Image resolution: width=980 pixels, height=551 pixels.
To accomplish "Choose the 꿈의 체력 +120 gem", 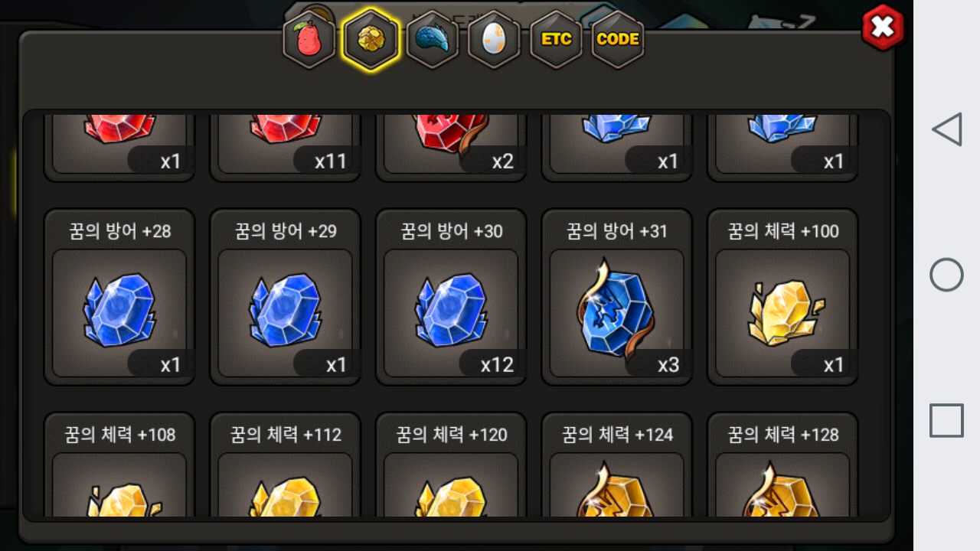I will 451,465.
